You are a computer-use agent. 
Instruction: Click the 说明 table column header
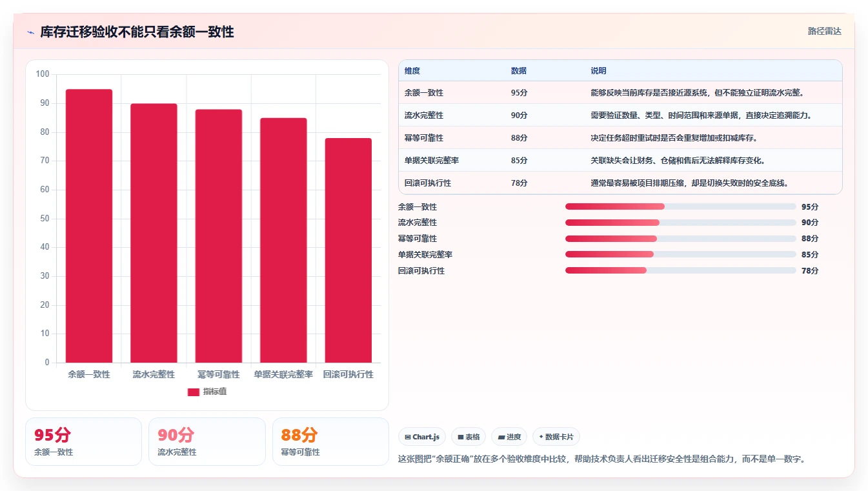pos(598,71)
